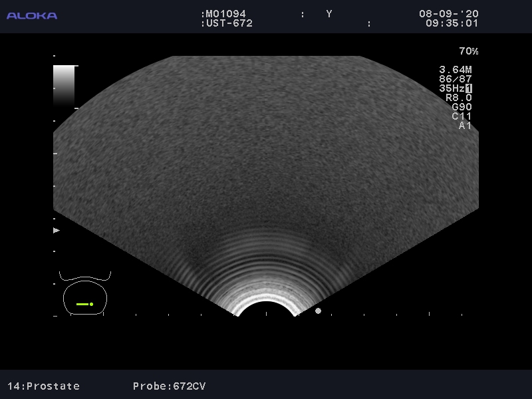The height and width of the screenshot is (399, 532).
Task: Click the 86/87 frame counter
Action: (x=456, y=79)
